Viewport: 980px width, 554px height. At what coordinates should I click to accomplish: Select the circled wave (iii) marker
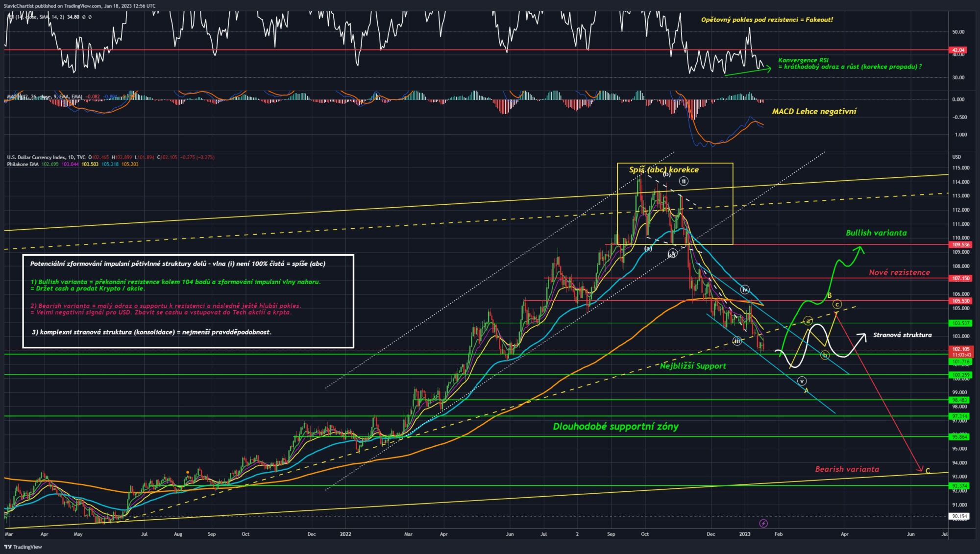(737, 341)
